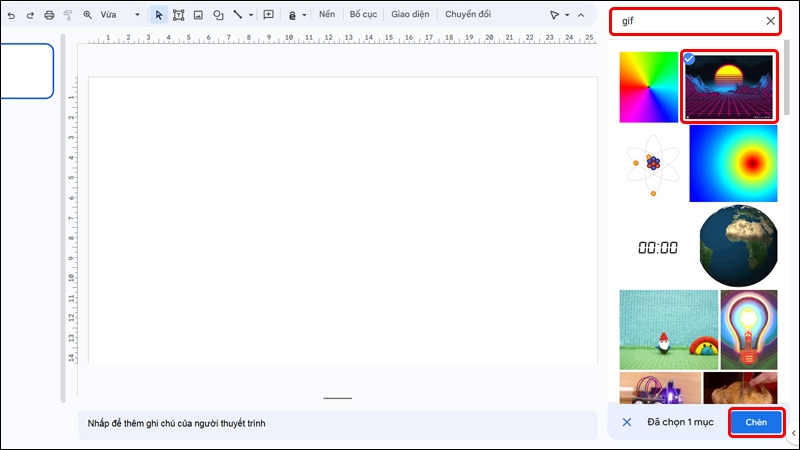Print the presentation using the printer icon
Viewport: 800px width, 450px height.
point(49,15)
